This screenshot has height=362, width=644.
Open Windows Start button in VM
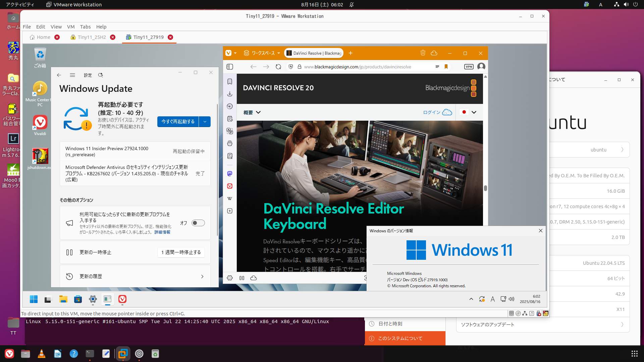point(34,299)
